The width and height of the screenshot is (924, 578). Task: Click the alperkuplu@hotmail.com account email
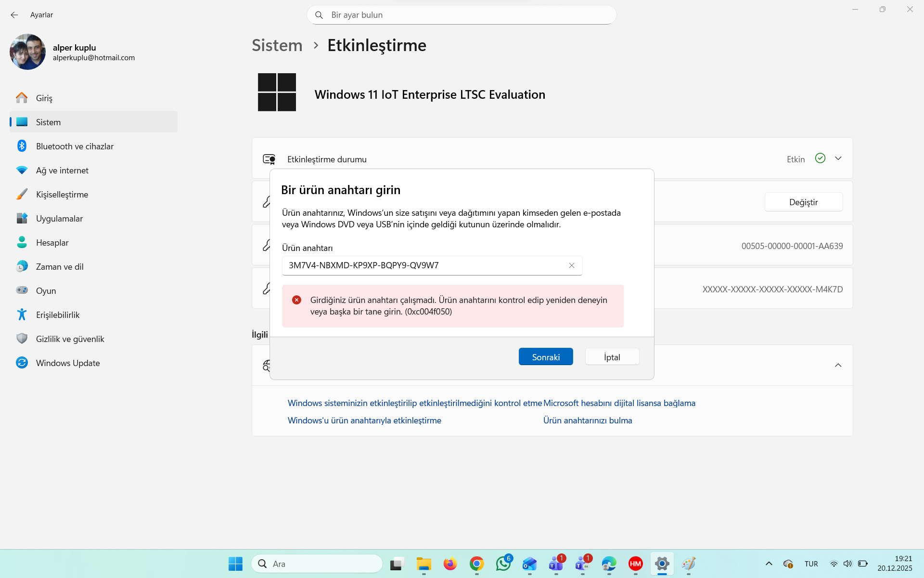(94, 58)
